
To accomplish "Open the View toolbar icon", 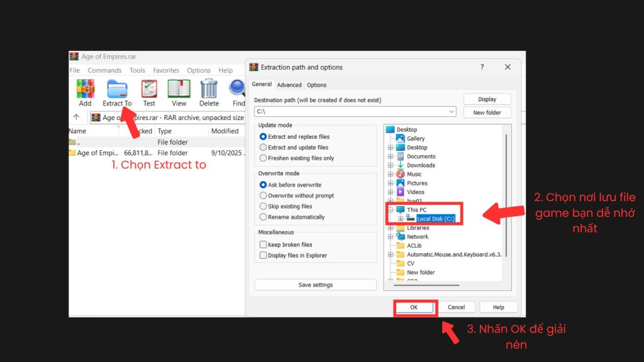I will (x=179, y=89).
